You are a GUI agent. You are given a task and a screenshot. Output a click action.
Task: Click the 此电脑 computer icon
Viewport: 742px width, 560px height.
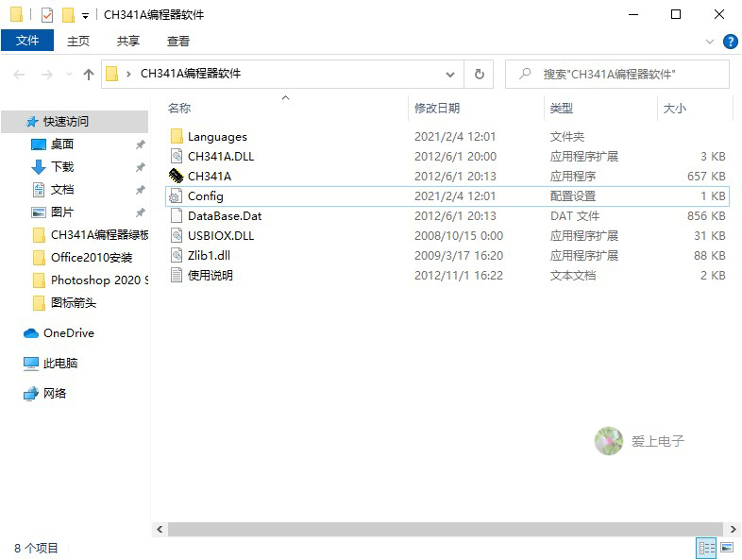(31, 364)
